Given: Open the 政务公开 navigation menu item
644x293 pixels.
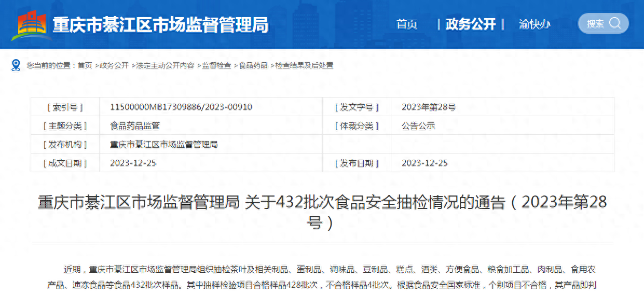Looking at the screenshot, I should click(471, 24).
